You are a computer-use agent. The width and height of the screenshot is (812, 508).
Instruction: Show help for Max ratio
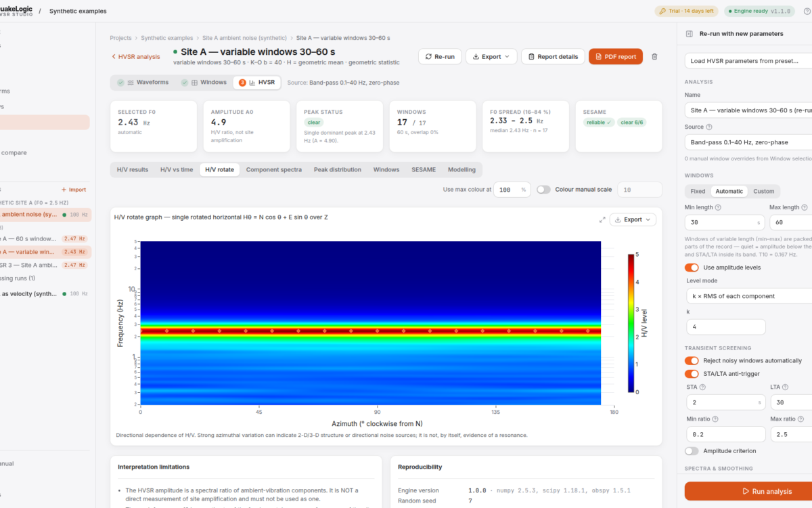point(800,419)
